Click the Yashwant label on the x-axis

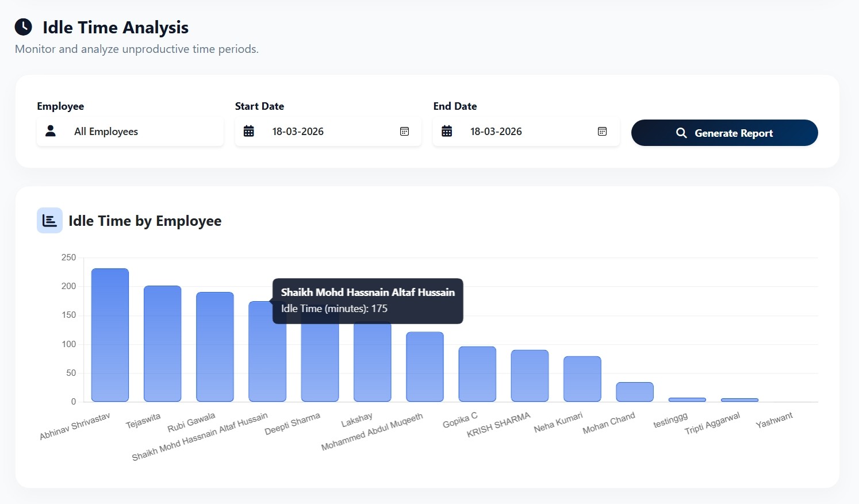point(774,420)
